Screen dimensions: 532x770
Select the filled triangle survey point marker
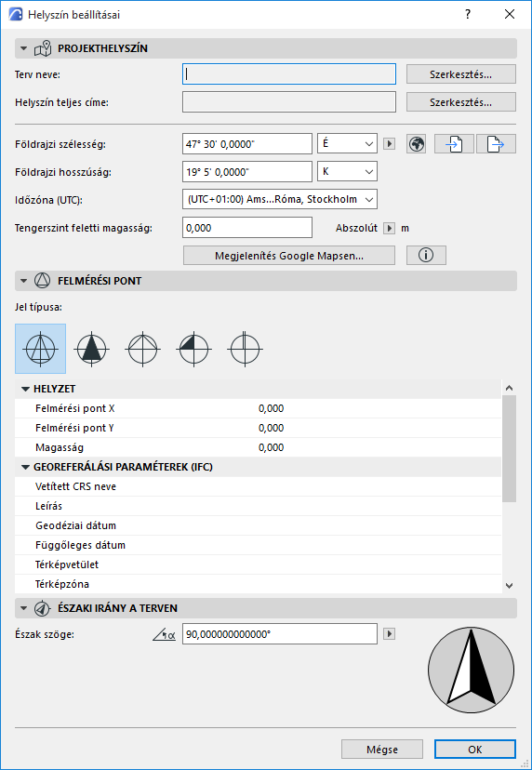pos(92,349)
